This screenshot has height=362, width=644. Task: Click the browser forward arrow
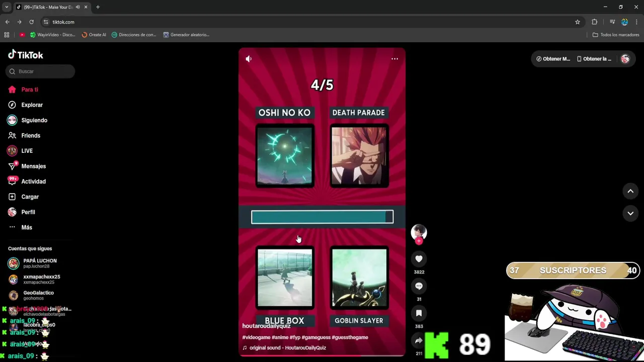click(19, 22)
